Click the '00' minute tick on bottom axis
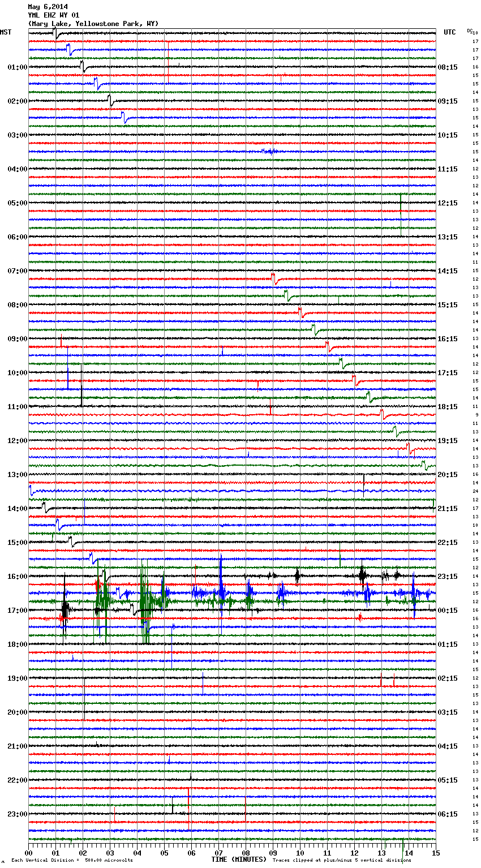Image resolution: width=481 pixels, height=868 pixels. click(28, 853)
